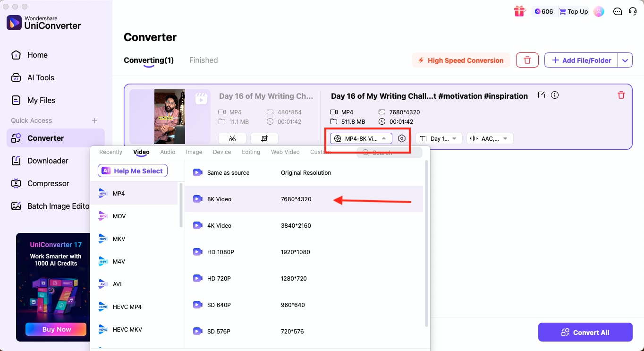
Task: Open output settings with the gear icon
Action: pyautogui.click(x=401, y=138)
